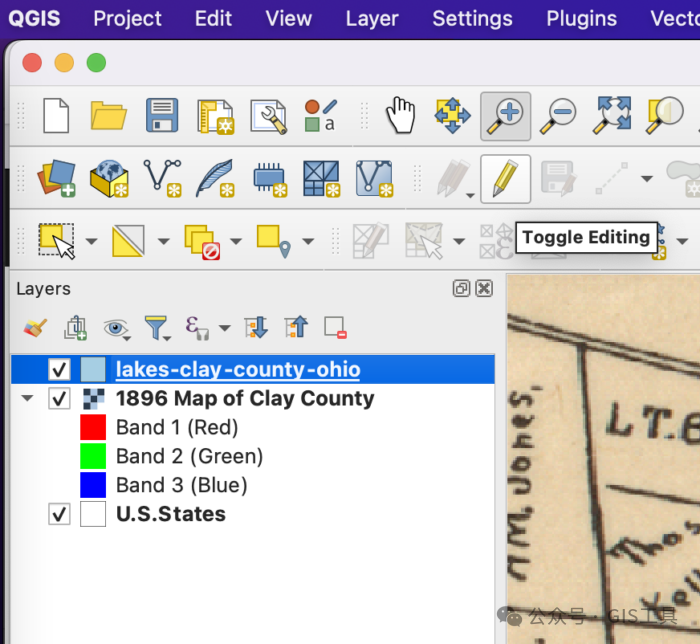Image resolution: width=700 pixels, height=644 pixels.
Task: Open the New Print Layout icon
Action: point(216,116)
